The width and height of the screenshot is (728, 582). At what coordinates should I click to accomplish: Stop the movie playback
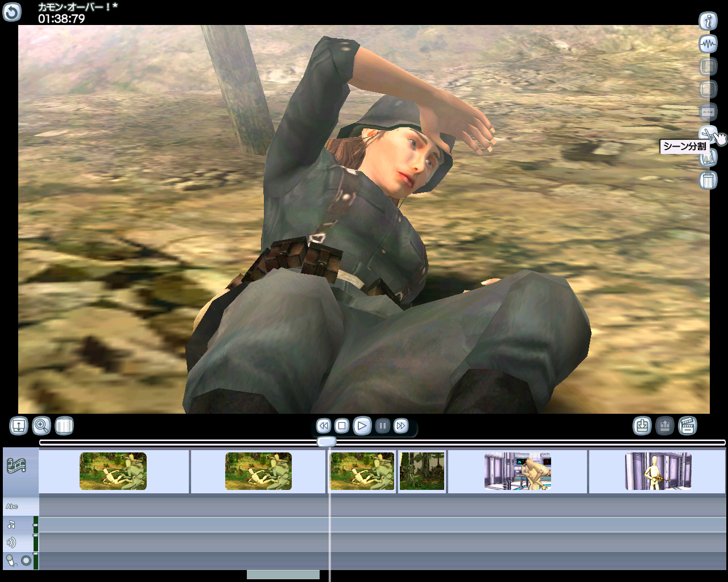point(342,426)
